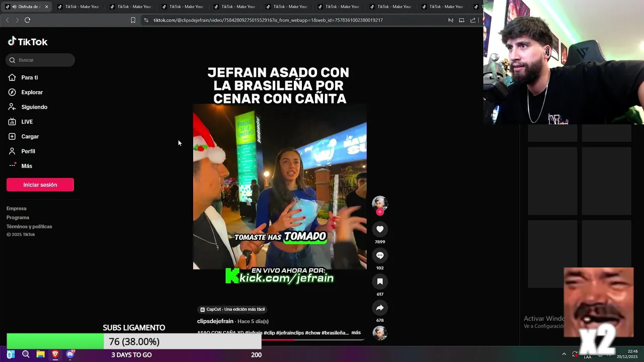Go back with browser back arrow
Screen dimensions: 644x362
[7, 20]
